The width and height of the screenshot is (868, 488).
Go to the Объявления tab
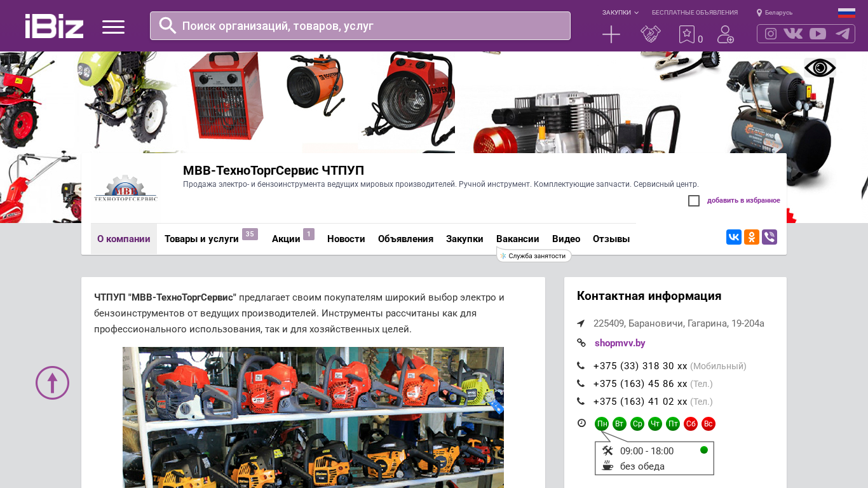pos(405,239)
